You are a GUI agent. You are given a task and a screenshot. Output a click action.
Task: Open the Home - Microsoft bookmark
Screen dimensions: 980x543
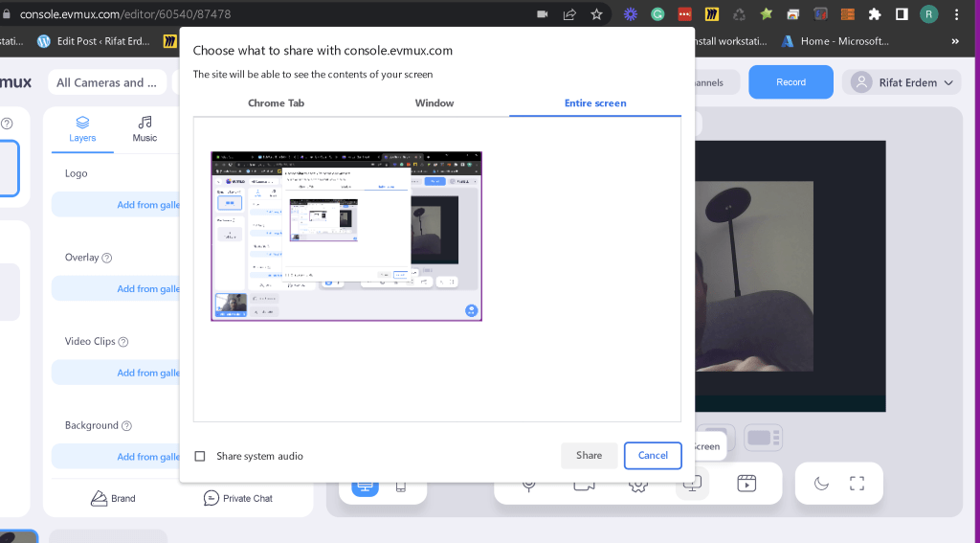(835, 41)
